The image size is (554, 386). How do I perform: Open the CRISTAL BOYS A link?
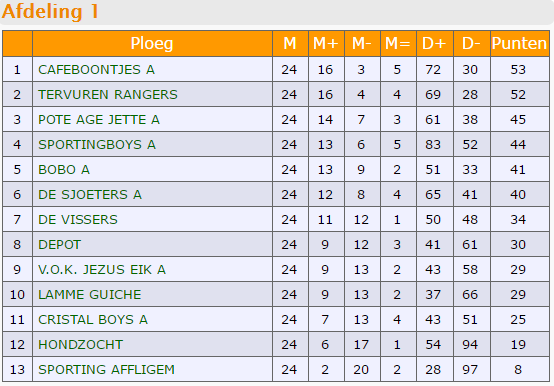pyautogui.click(x=93, y=320)
